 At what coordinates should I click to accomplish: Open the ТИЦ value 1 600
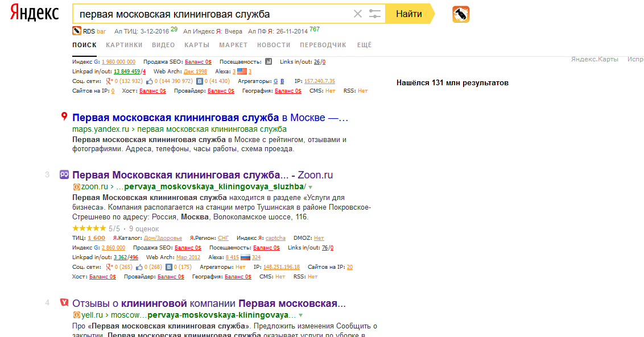[x=97, y=238]
